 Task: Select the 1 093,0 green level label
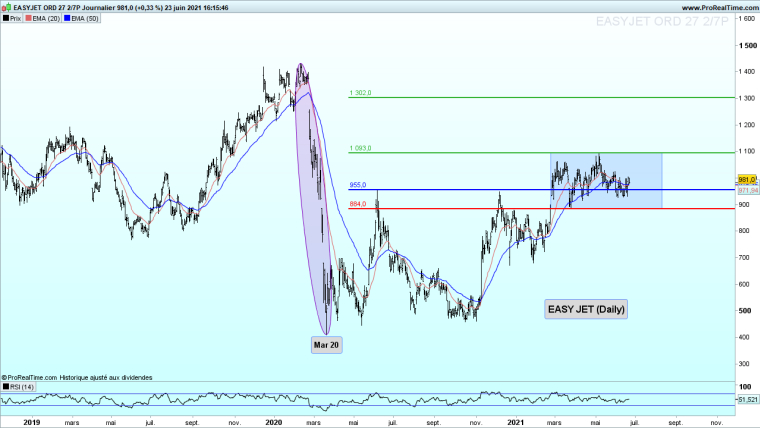click(x=360, y=148)
